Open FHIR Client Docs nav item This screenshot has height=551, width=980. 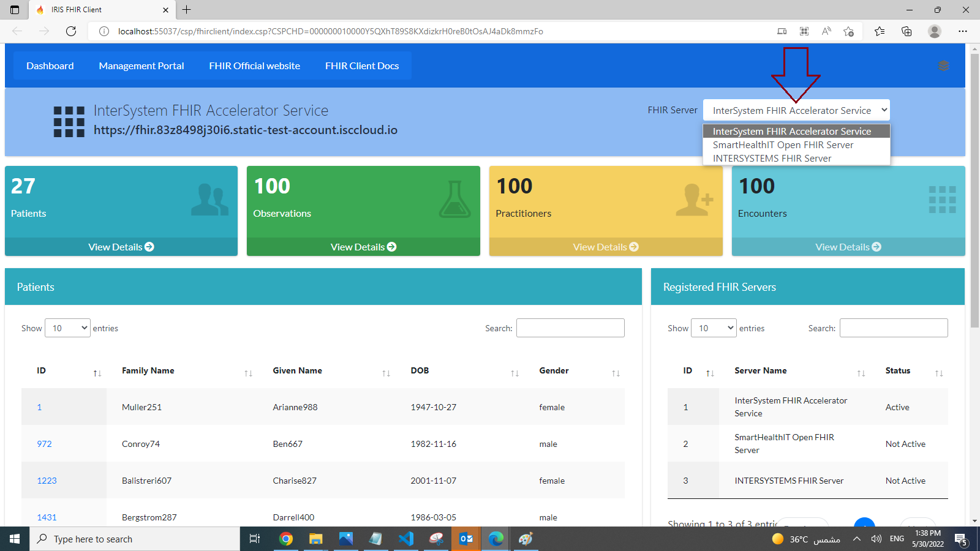[362, 66]
